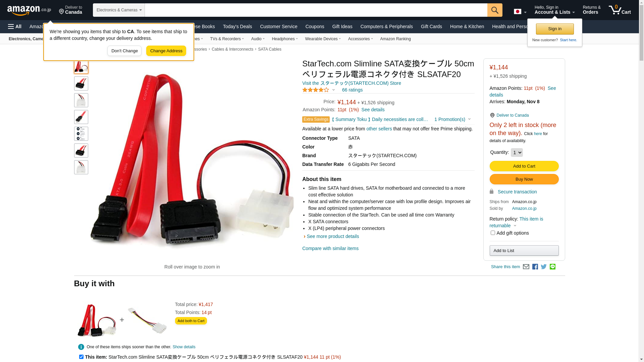Image resolution: width=644 pixels, height=362 pixels.
Task: Share this item via email icon
Action: (x=526, y=267)
